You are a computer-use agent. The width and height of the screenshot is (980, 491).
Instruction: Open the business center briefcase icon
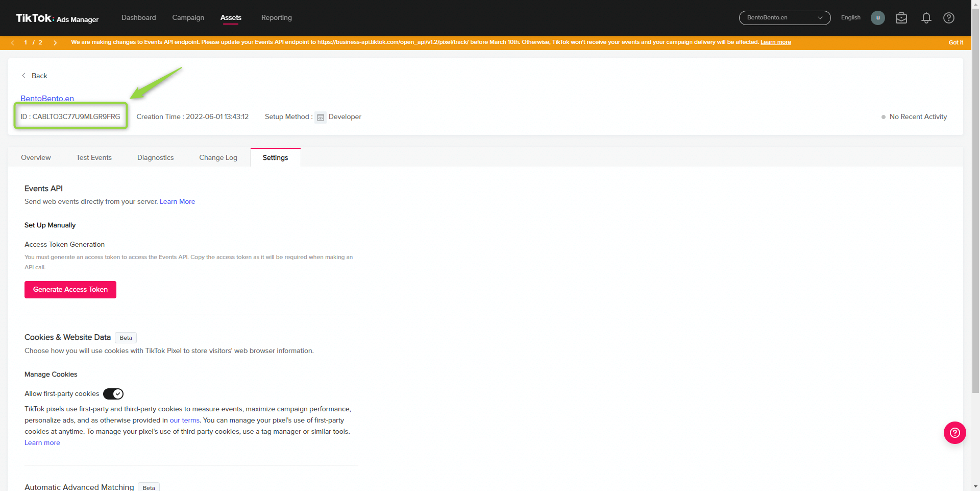(x=901, y=18)
